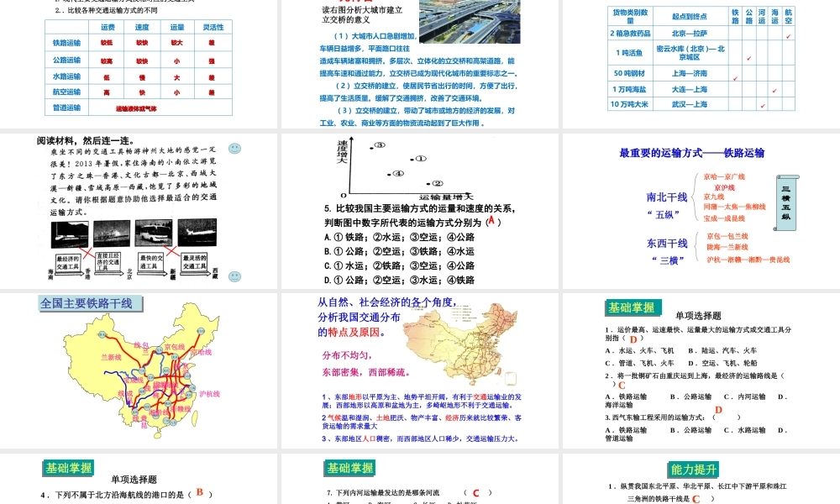
Task: Click the 起点到终点 column header
Action: pos(690,17)
